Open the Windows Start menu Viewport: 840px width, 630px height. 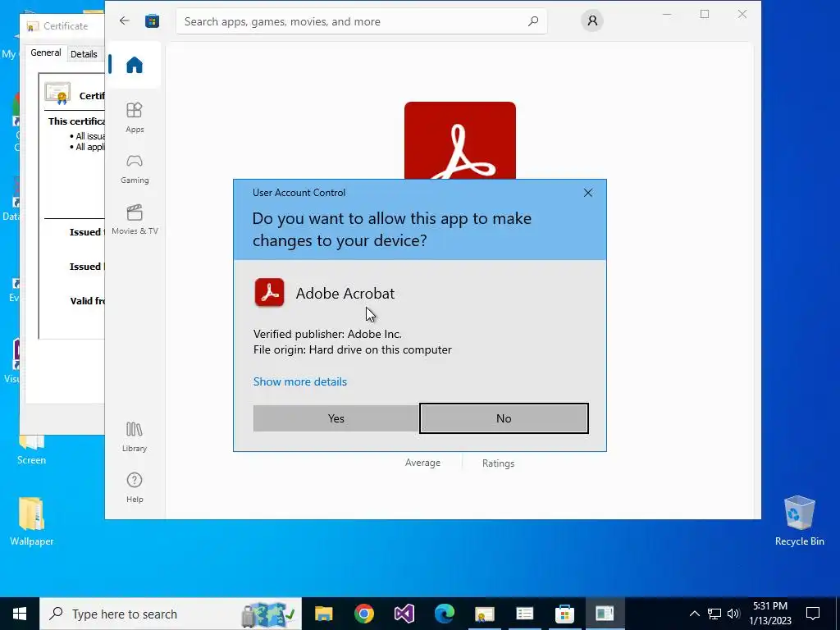click(20, 614)
